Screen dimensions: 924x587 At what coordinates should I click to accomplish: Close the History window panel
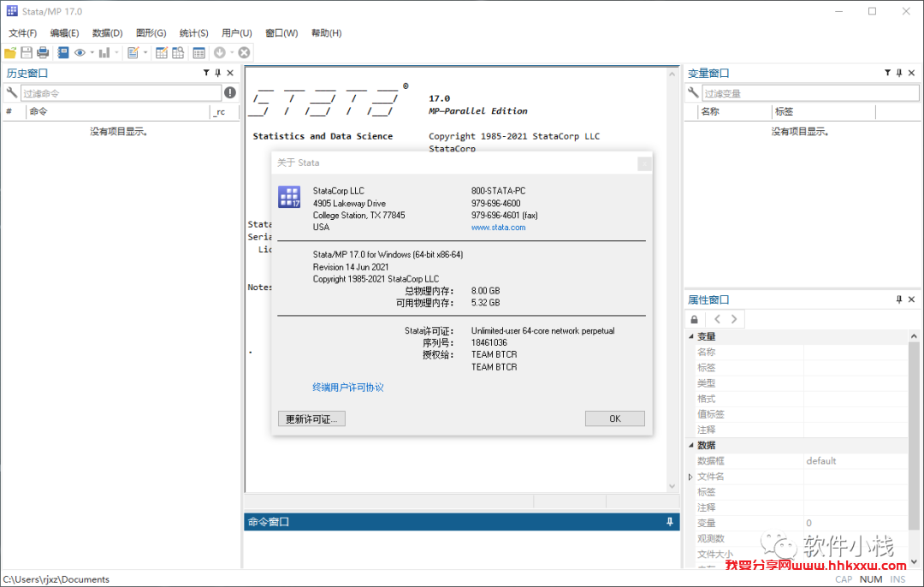coord(230,73)
